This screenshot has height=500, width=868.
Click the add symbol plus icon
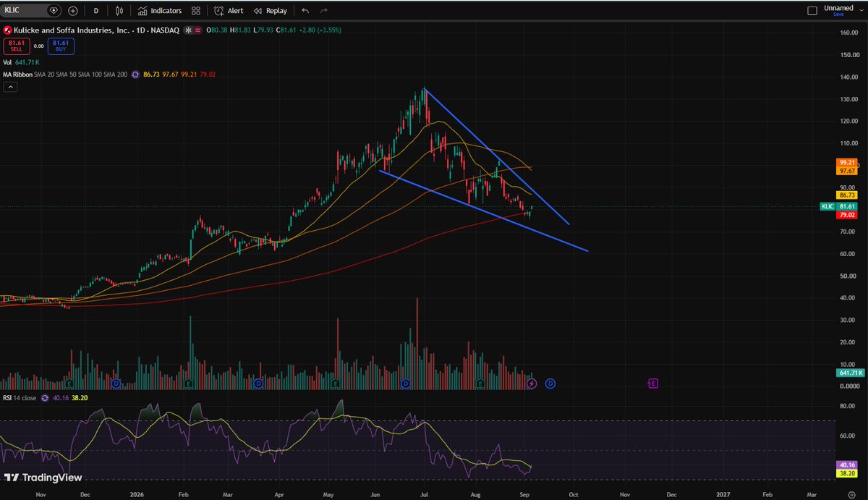tap(73, 11)
